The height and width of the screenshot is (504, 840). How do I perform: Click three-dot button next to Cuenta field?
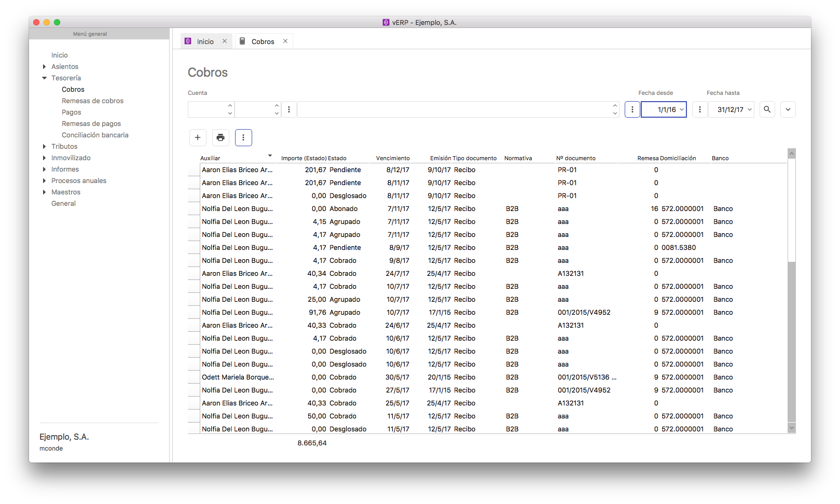pos(289,109)
